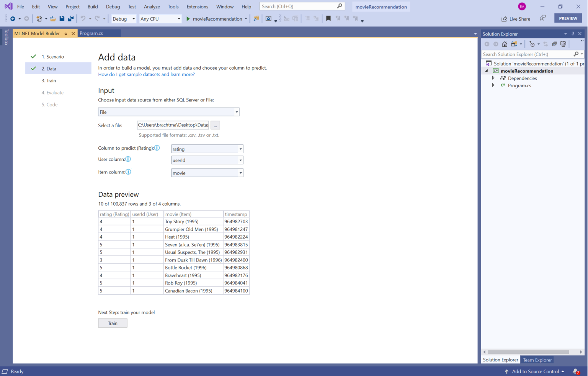Click the bookmark toggle icon
The height and width of the screenshot is (376, 588).
(328, 18)
